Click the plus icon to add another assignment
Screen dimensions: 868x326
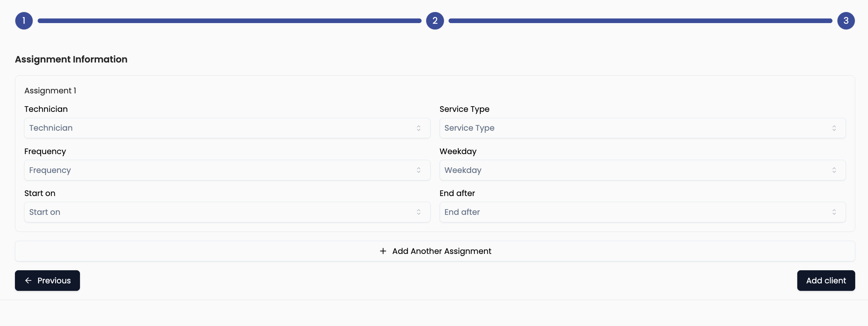tap(383, 251)
